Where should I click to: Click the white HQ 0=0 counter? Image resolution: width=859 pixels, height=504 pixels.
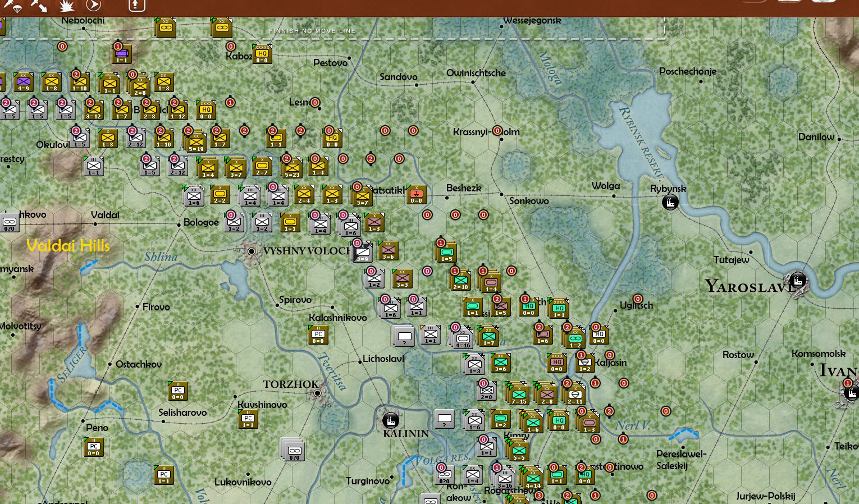(x=599, y=335)
